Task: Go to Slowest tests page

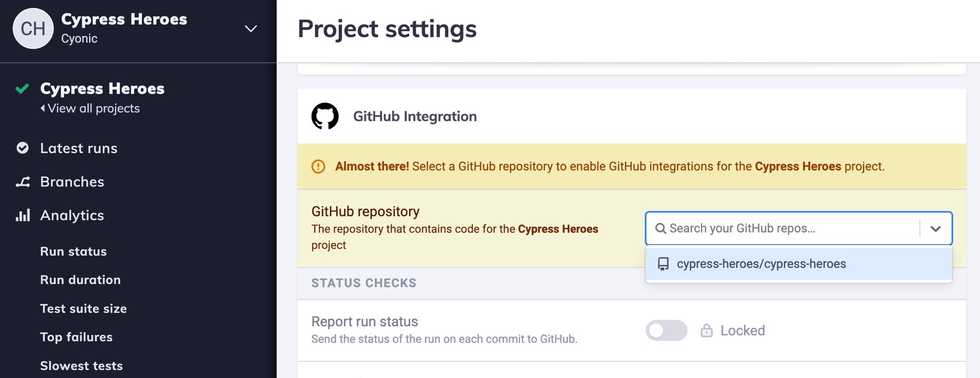Action: [x=81, y=366]
